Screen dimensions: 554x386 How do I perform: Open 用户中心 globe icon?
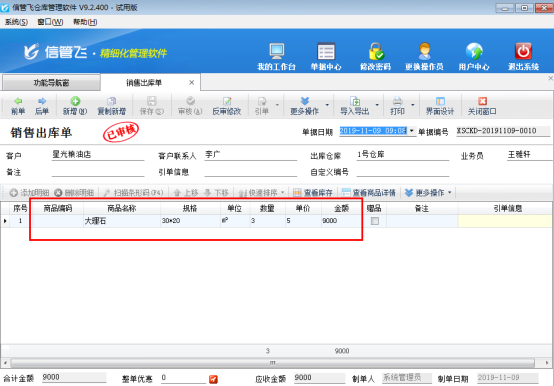(x=474, y=52)
